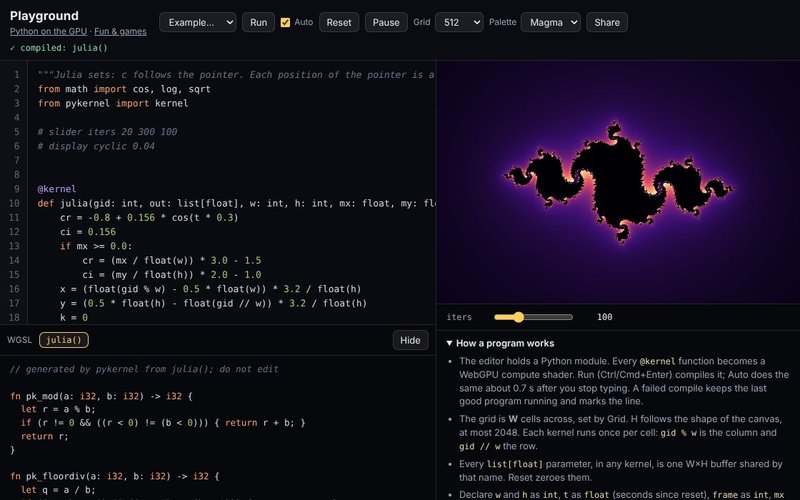The width and height of the screenshot is (800, 500).
Task: Click the @kernel decorator line
Action: (x=57, y=189)
